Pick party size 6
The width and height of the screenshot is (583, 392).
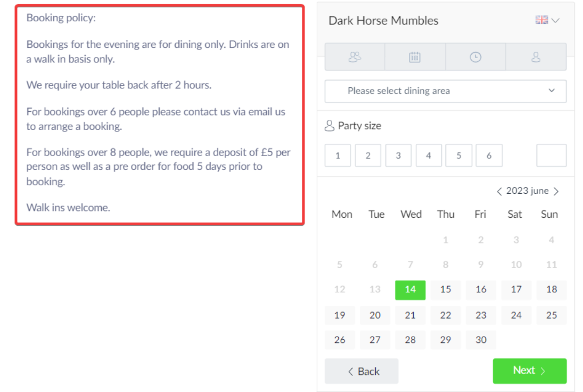tap(489, 156)
